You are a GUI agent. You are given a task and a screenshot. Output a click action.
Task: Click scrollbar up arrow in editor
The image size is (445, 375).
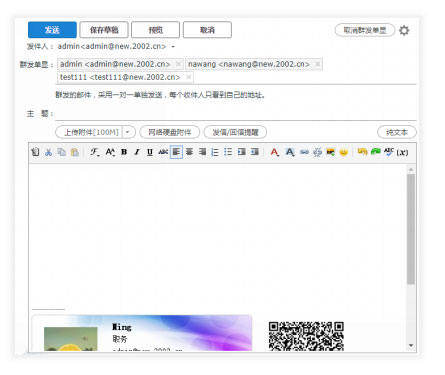pyautogui.click(x=411, y=169)
